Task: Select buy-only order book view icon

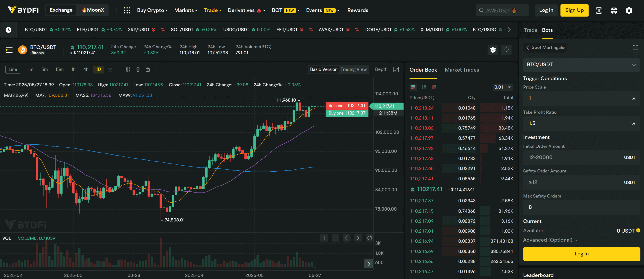Action: coord(424,87)
